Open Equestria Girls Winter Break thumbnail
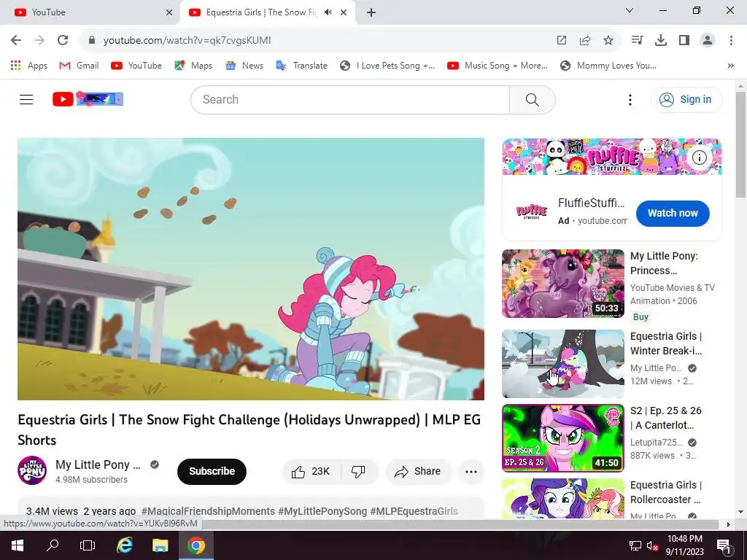Image resolution: width=747 pixels, height=560 pixels. pos(562,364)
